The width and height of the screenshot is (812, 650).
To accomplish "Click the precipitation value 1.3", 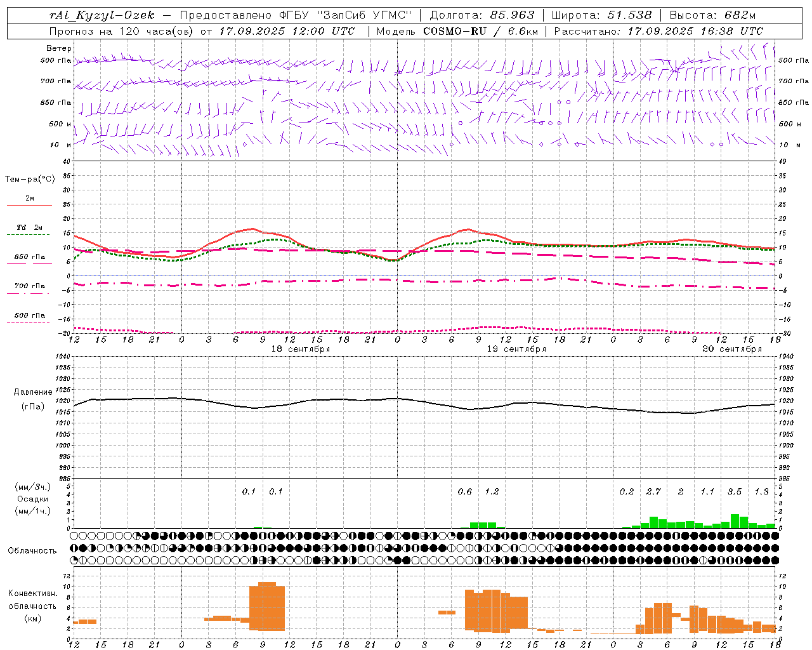I will [x=762, y=491].
